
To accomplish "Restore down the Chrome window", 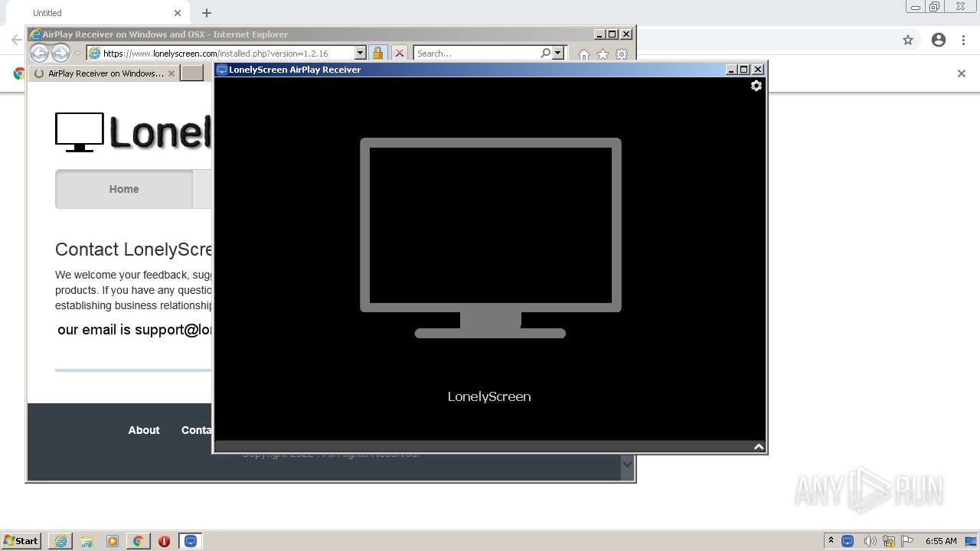I will point(935,7).
